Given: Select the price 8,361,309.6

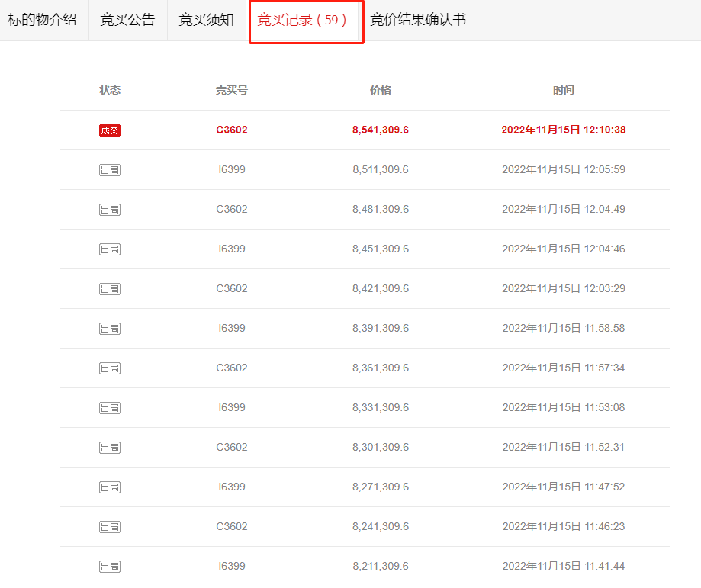Looking at the screenshot, I should tap(381, 368).
